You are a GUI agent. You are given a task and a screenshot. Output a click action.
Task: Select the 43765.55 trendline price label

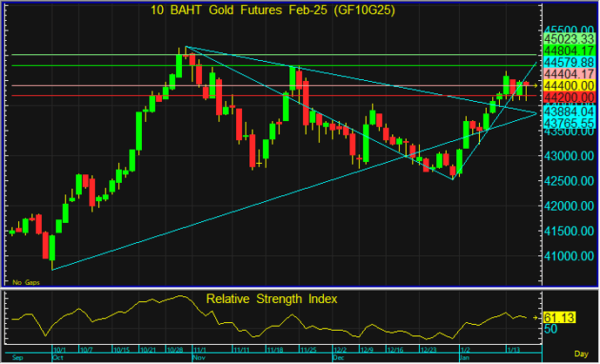(568, 125)
